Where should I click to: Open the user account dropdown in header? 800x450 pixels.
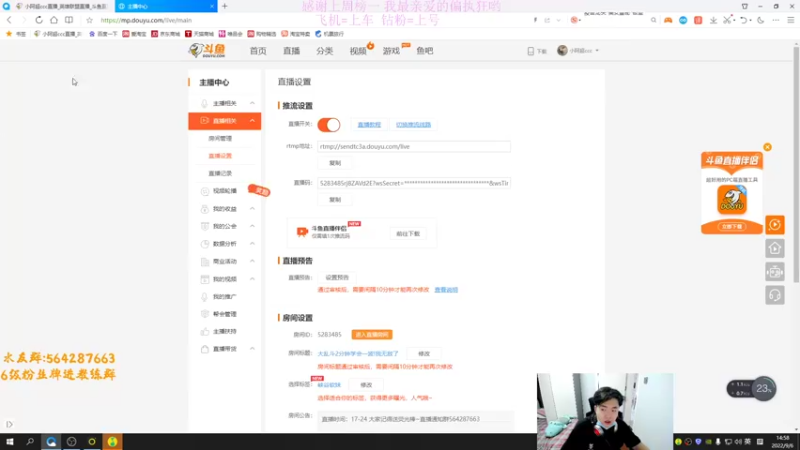coord(578,51)
